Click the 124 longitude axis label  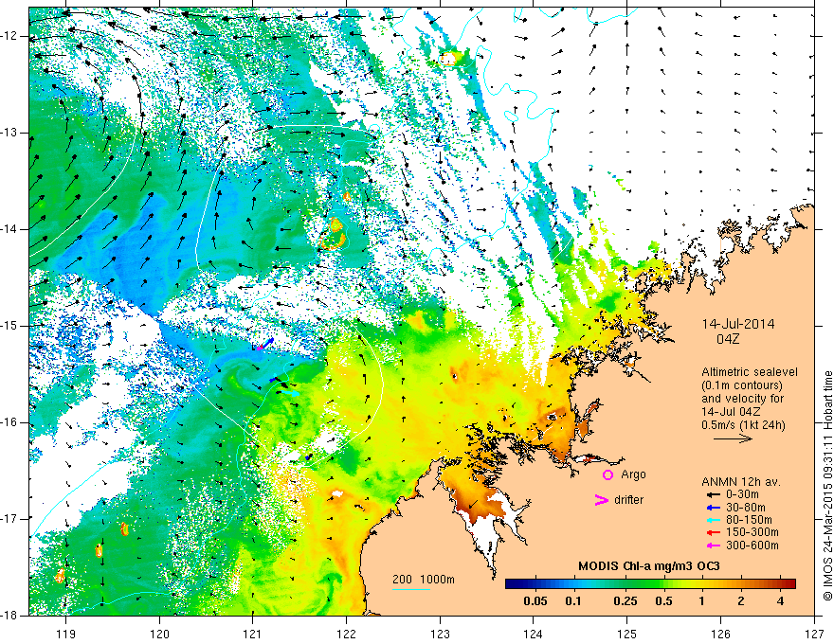(x=534, y=634)
